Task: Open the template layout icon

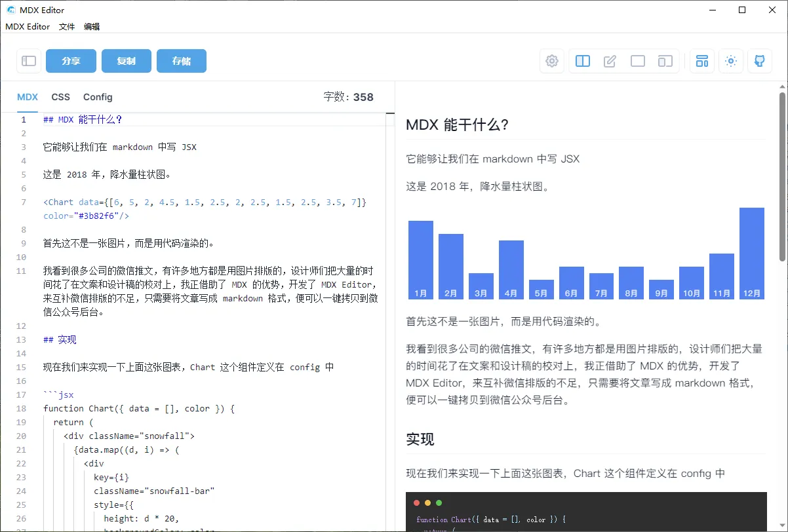Action: coord(702,61)
